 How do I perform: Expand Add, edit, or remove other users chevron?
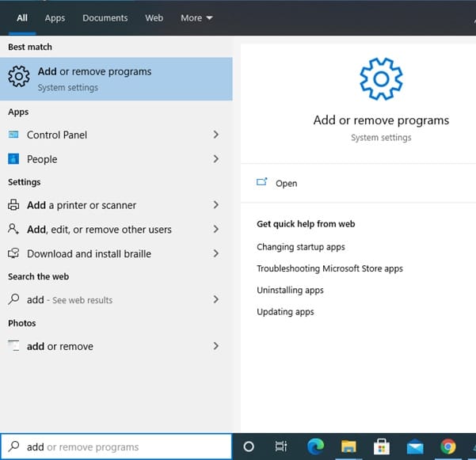tap(216, 229)
